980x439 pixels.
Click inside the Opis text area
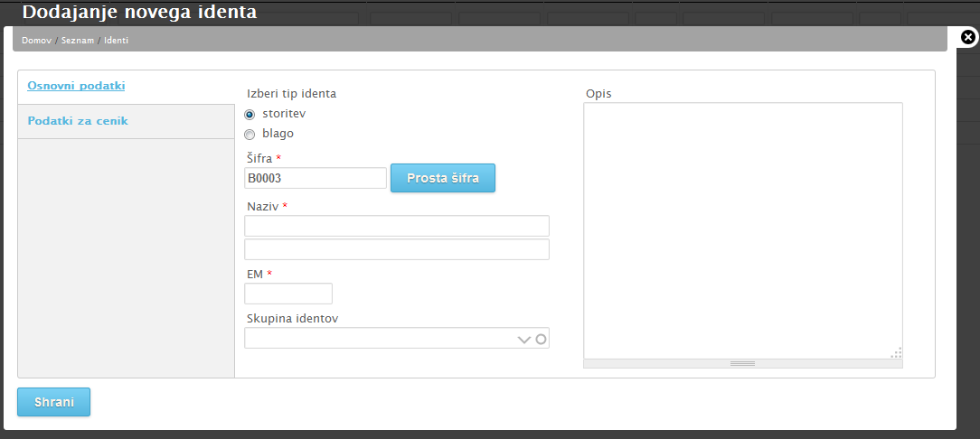742,226
